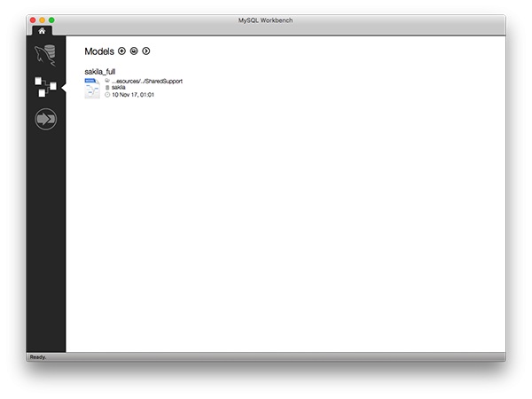Minimize the window with yellow button

point(42,20)
